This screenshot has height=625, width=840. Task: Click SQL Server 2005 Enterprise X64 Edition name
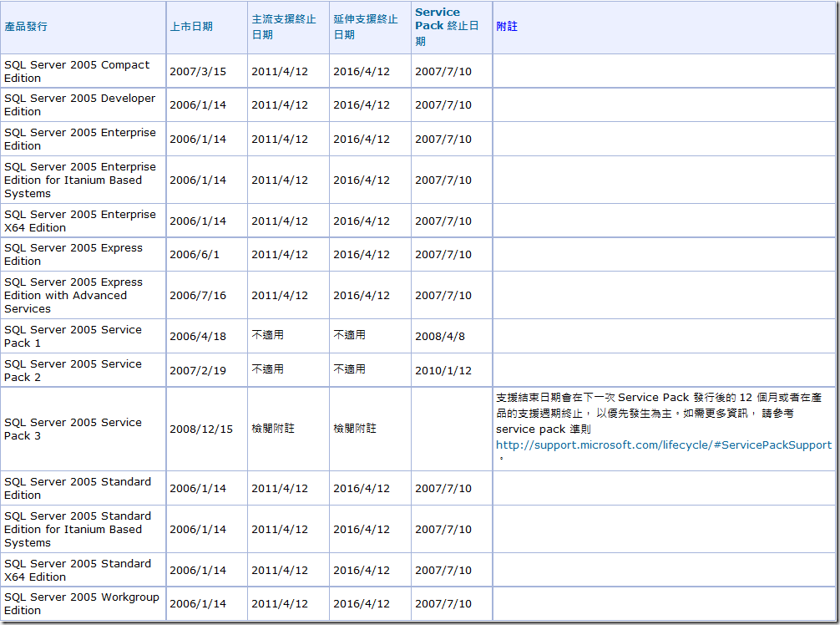tap(80, 221)
